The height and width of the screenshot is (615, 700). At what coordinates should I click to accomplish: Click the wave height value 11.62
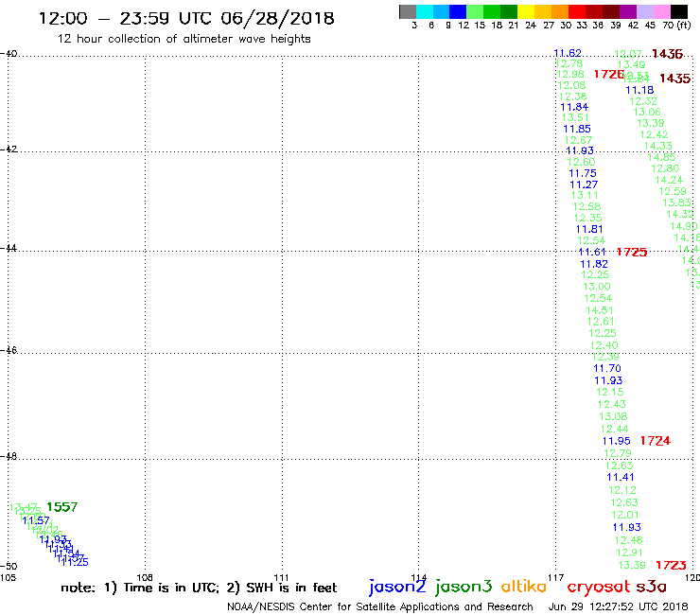coord(568,53)
